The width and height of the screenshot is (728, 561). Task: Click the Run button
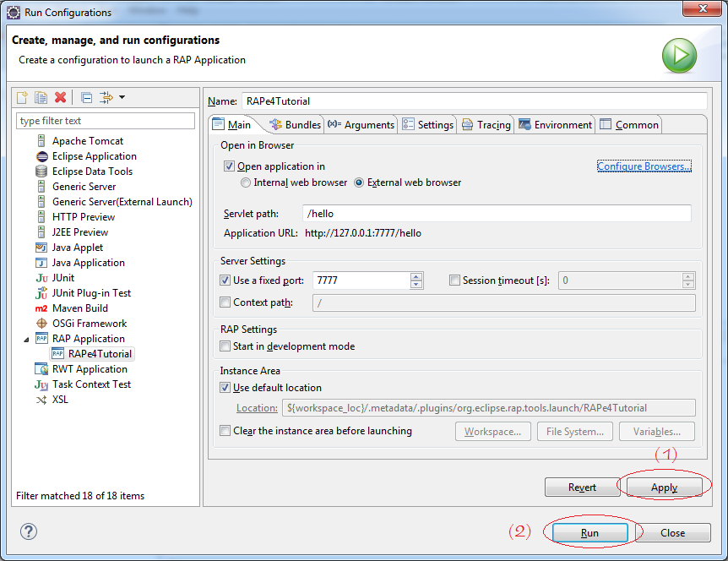pos(589,533)
